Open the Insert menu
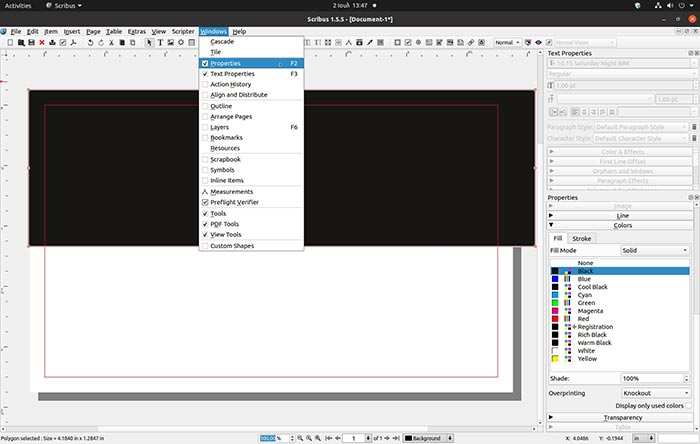700x444 pixels. point(71,31)
